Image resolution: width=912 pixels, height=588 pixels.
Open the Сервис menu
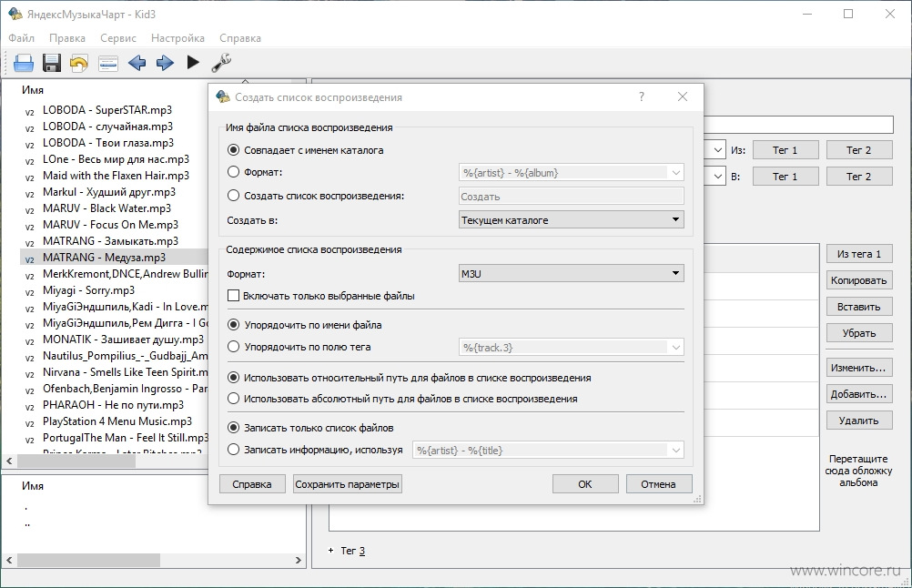coord(118,38)
